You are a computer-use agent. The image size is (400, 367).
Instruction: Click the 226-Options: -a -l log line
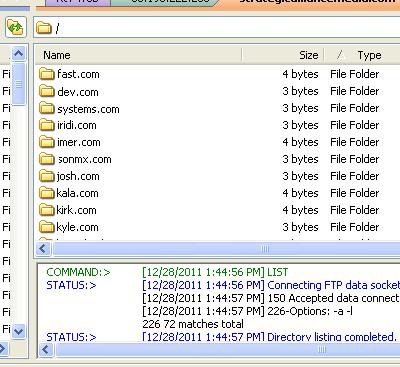coord(247,311)
